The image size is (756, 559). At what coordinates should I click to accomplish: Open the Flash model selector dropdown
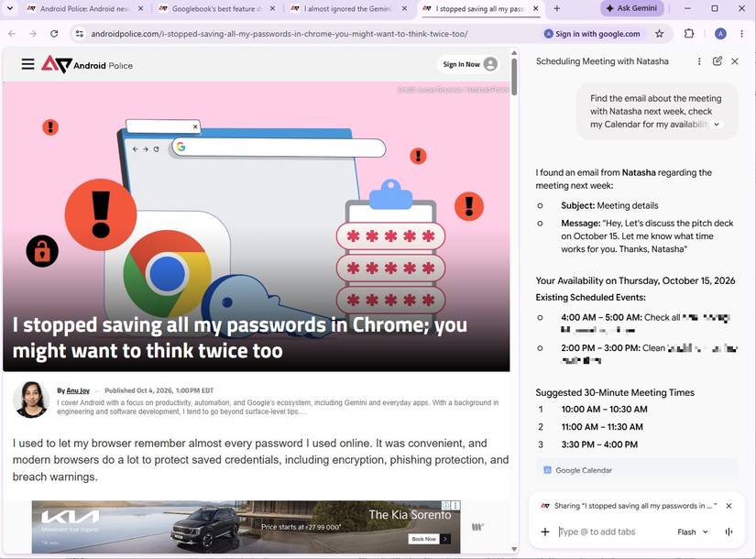693,532
